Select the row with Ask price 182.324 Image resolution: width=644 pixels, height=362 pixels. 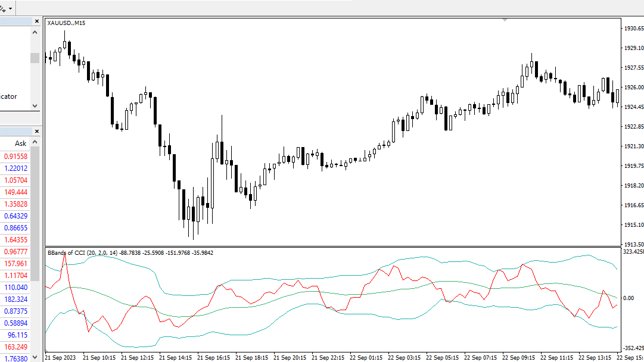15,299
